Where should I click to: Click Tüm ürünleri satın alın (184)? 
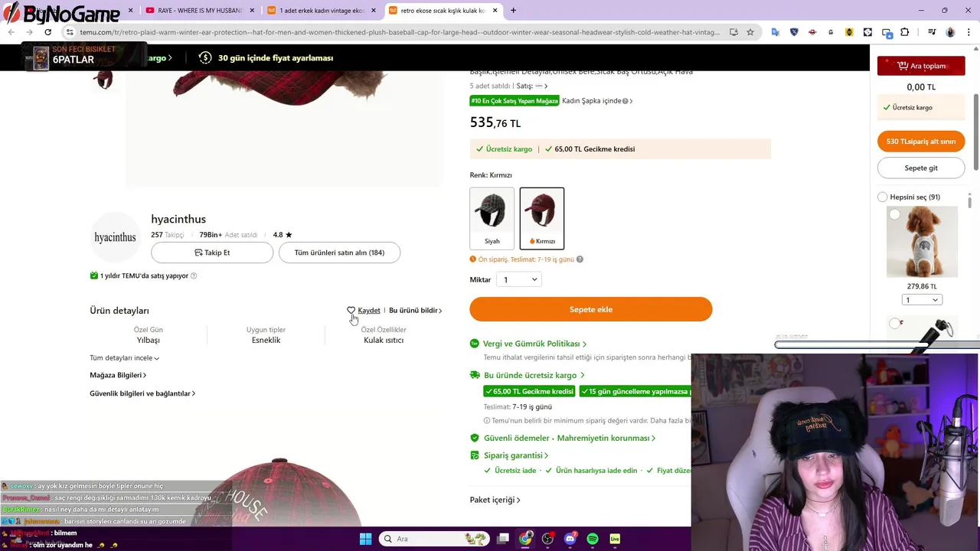pos(339,253)
